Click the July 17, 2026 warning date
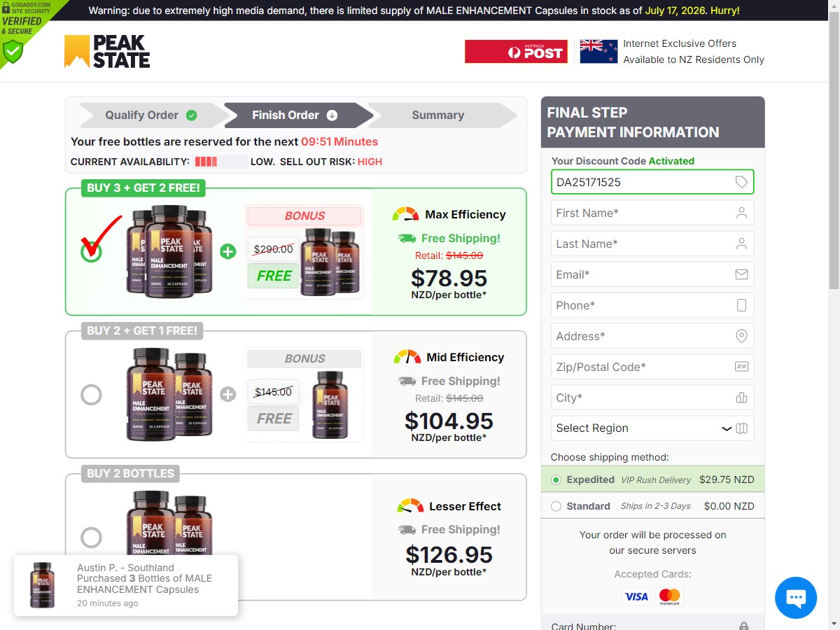 pos(676,10)
